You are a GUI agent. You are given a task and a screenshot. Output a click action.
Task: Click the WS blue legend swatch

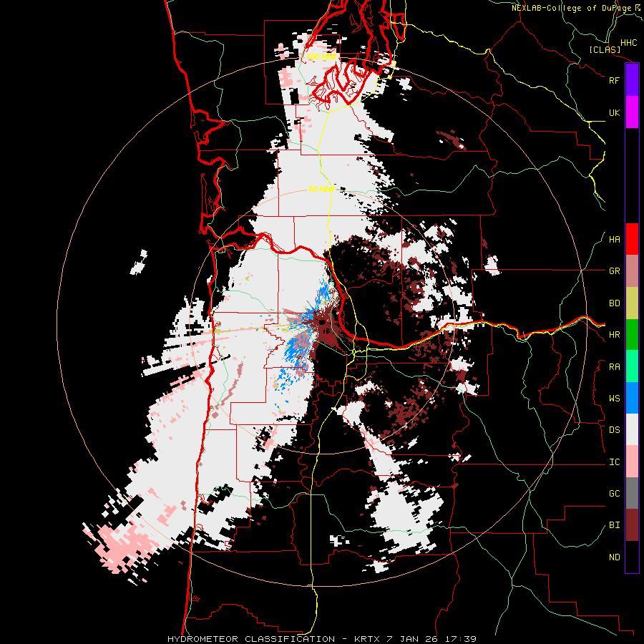632,398
